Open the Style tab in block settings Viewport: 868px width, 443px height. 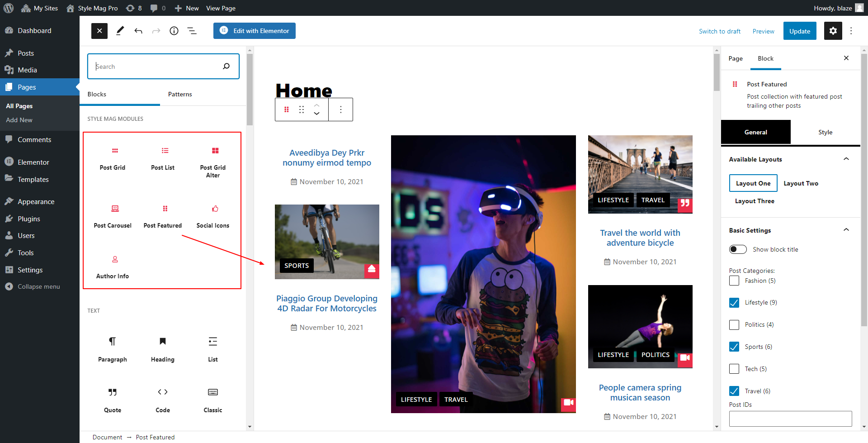pyautogui.click(x=825, y=132)
